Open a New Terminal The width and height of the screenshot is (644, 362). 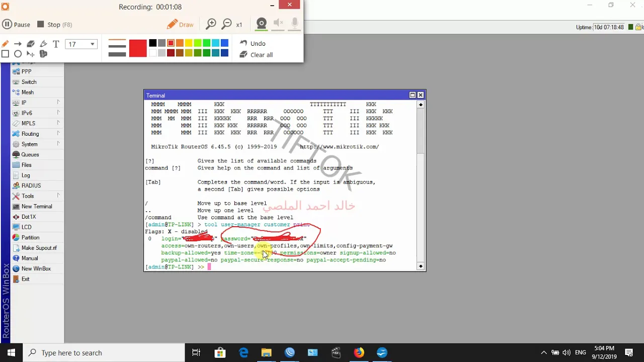click(36, 206)
